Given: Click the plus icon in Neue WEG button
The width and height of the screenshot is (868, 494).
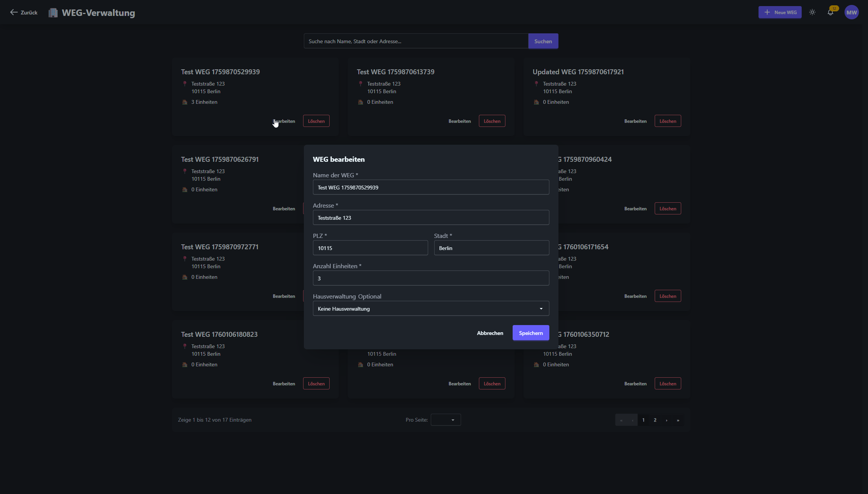Looking at the screenshot, I should point(767,13).
